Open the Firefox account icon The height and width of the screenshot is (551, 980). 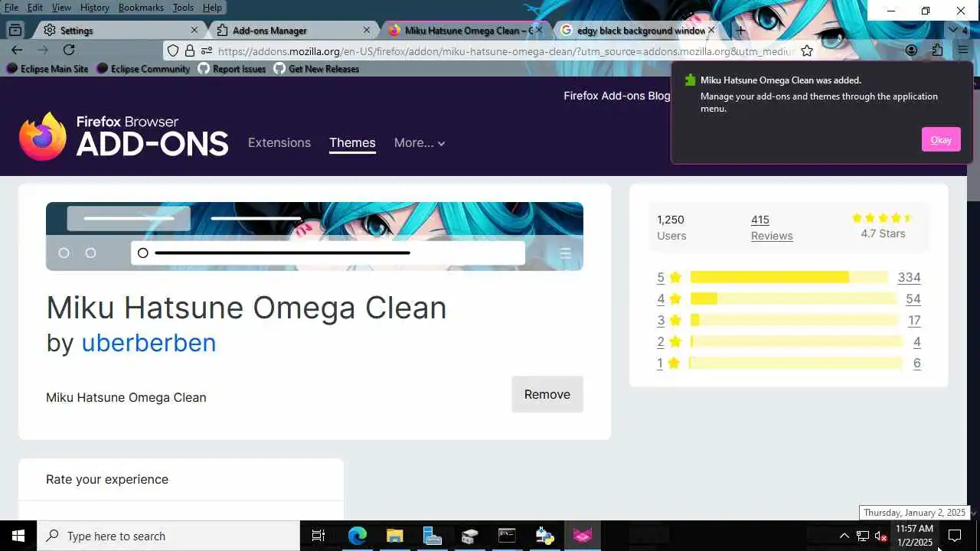[911, 51]
